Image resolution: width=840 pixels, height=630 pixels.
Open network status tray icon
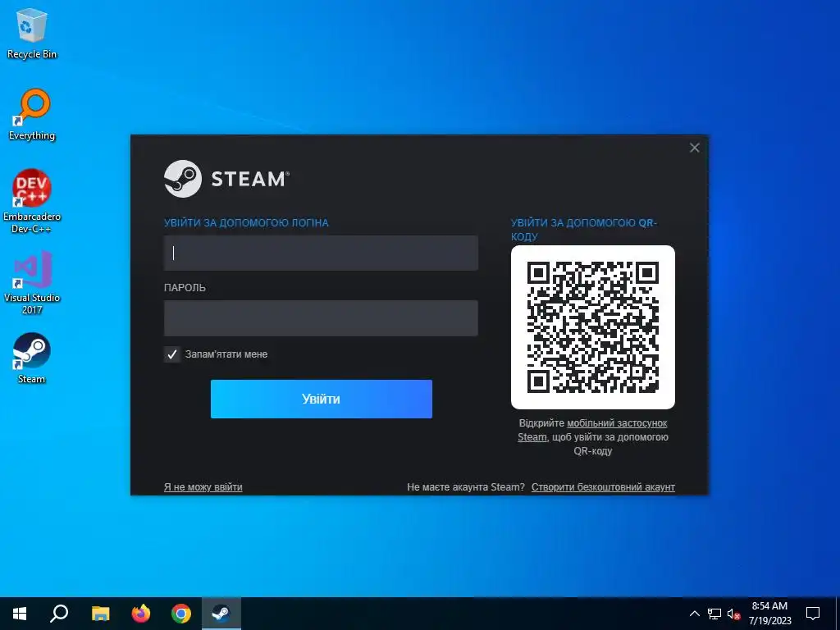click(x=714, y=614)
